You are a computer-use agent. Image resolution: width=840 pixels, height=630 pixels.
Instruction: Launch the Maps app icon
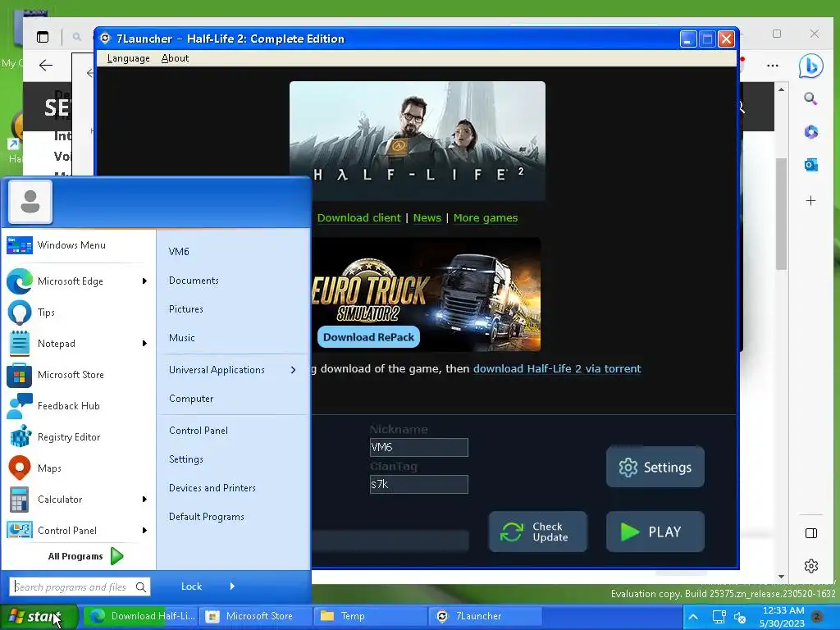click(20, 468)
